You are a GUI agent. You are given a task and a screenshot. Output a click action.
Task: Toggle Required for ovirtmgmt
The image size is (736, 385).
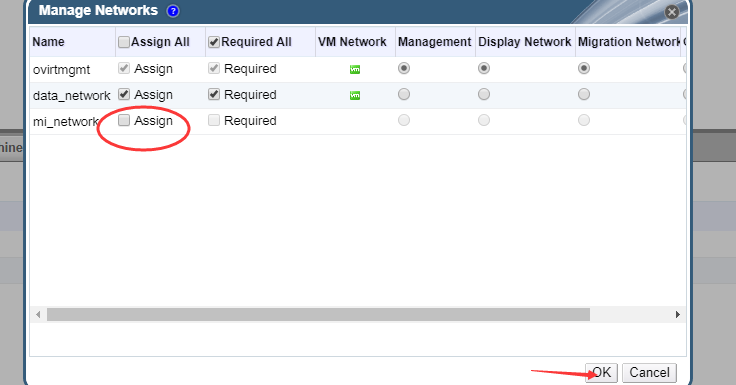click(214, 69)
